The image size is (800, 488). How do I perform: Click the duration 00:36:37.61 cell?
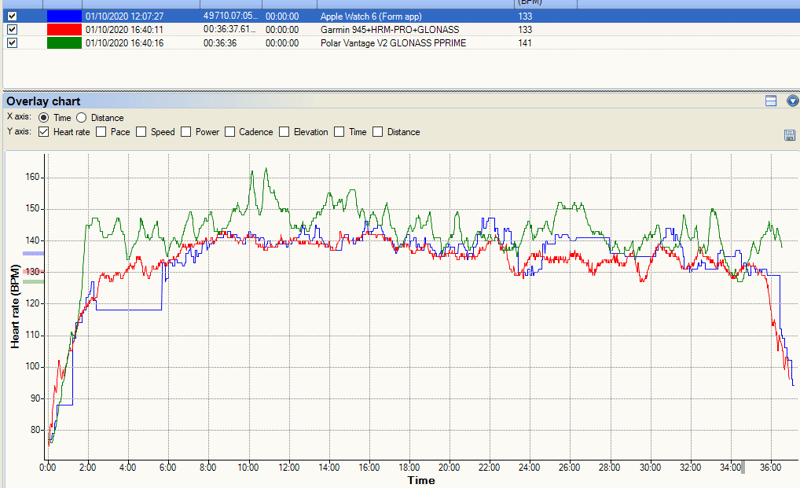pyautogui.click(x=229, y=29)
